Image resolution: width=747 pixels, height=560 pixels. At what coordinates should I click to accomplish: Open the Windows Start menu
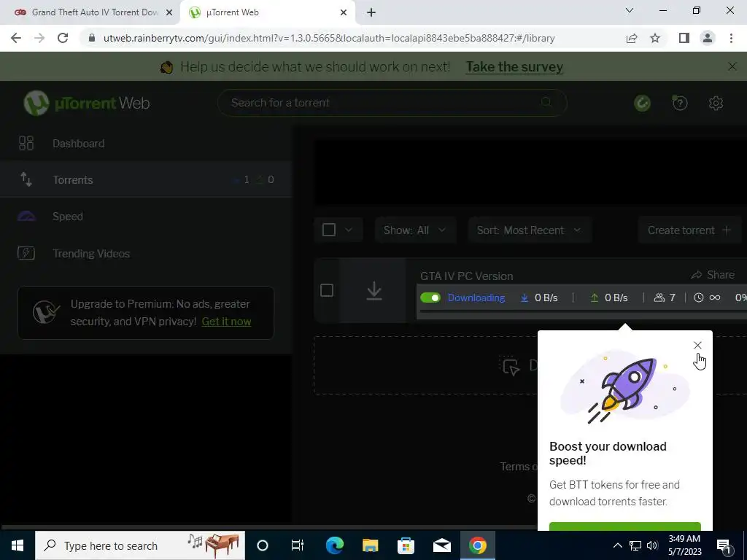[x=18, y=545]
